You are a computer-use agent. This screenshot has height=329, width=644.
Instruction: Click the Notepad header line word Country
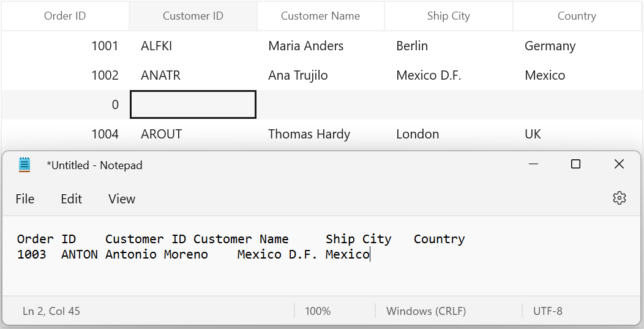[439, 239]
